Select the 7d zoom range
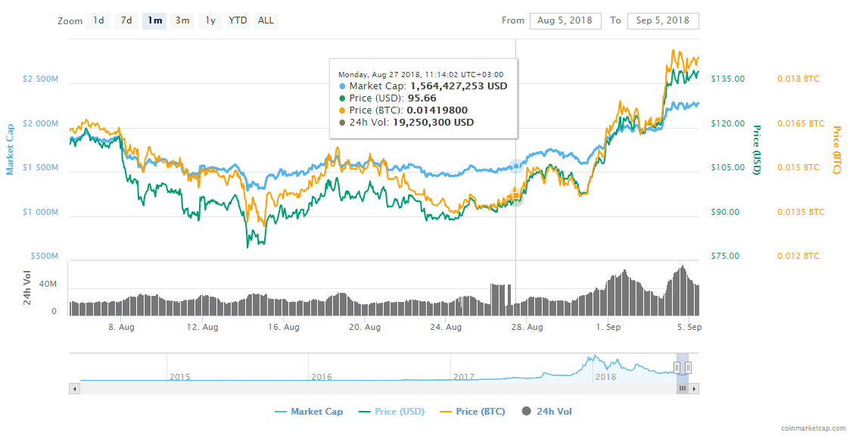Screen dimensions: 868x448 126,20
